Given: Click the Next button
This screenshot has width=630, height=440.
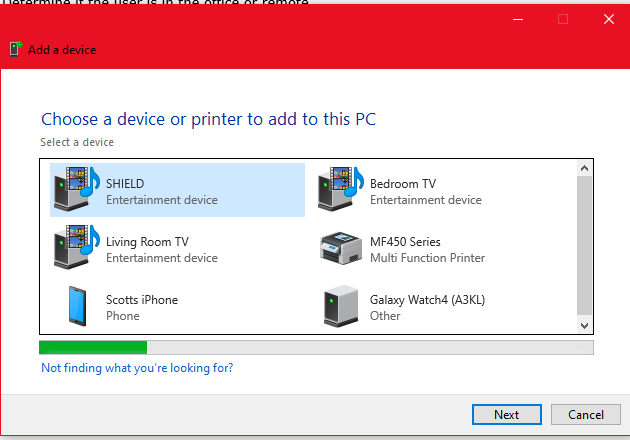Looking at the screenshot, I should point(507,414).
